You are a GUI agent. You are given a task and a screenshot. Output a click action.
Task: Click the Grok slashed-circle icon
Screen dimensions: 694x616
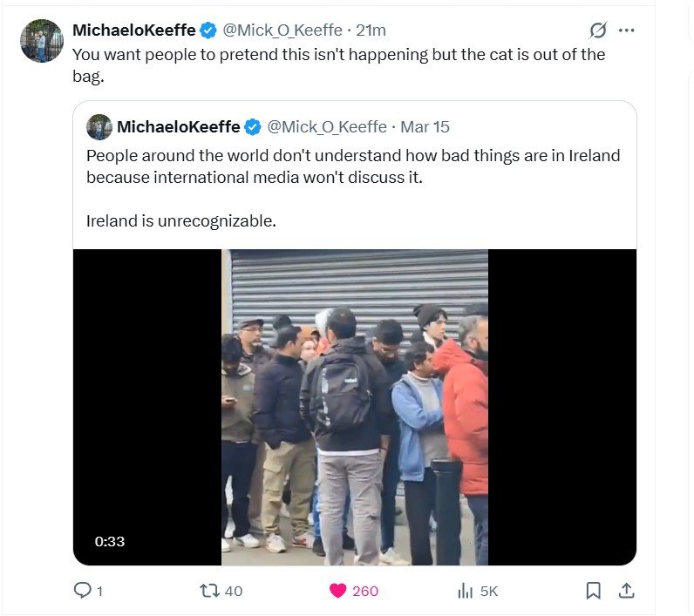(x=598, y=30)
